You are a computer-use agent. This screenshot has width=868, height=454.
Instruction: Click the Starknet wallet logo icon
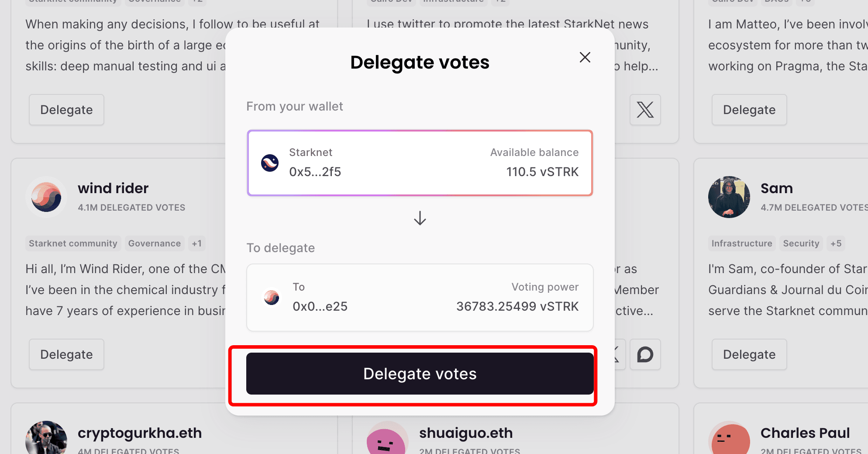click(x=270, y=163)
